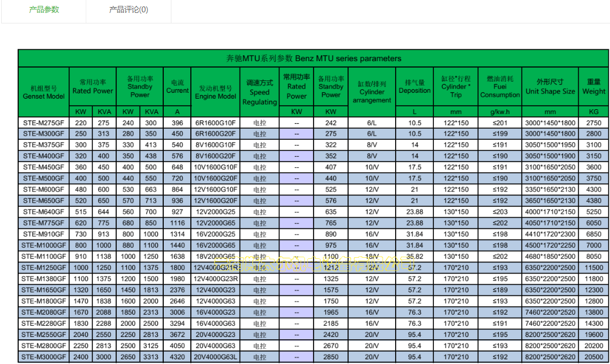The height and width of the screenshot is (364, 610).
Task: Select engine model 12V4000G23R
Action: pos(215,279)
